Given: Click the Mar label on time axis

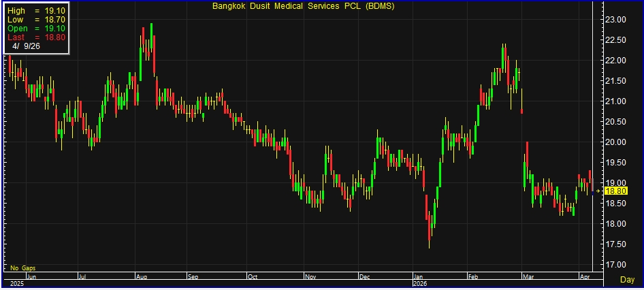Looking at the screenshot, I should tap(528, 277).
